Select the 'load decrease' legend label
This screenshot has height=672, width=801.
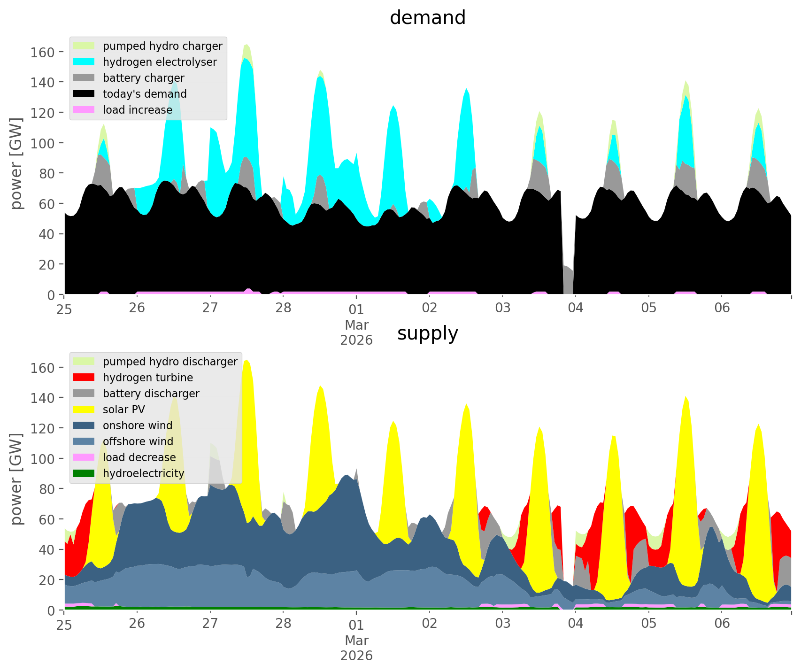(139, 457)
